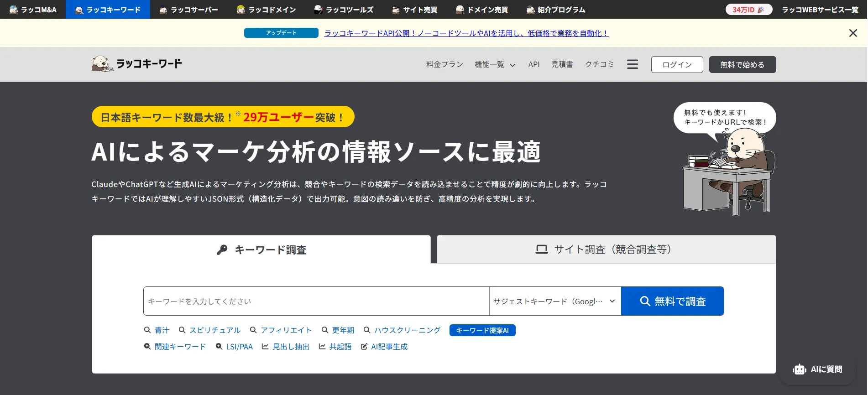Expand the 機能一覧 dropdown menu
This screenshot has width=868, height=395.
[495, 64]
